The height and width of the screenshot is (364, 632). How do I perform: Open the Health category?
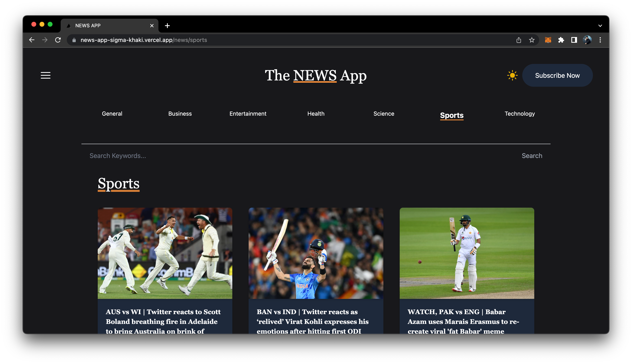click(316, 114)
